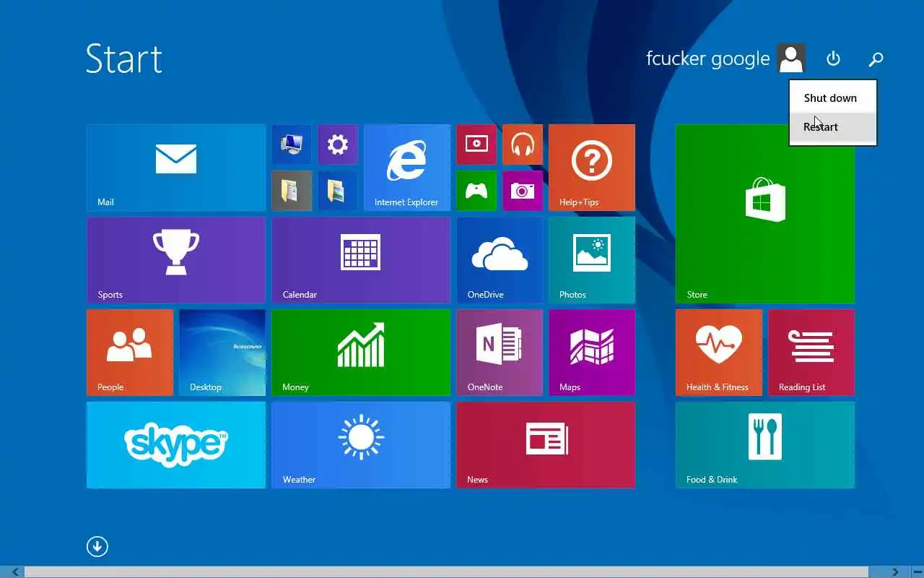924x578 pixels.
Task: Open the Photos tile
Action: [x=592, y=260]
